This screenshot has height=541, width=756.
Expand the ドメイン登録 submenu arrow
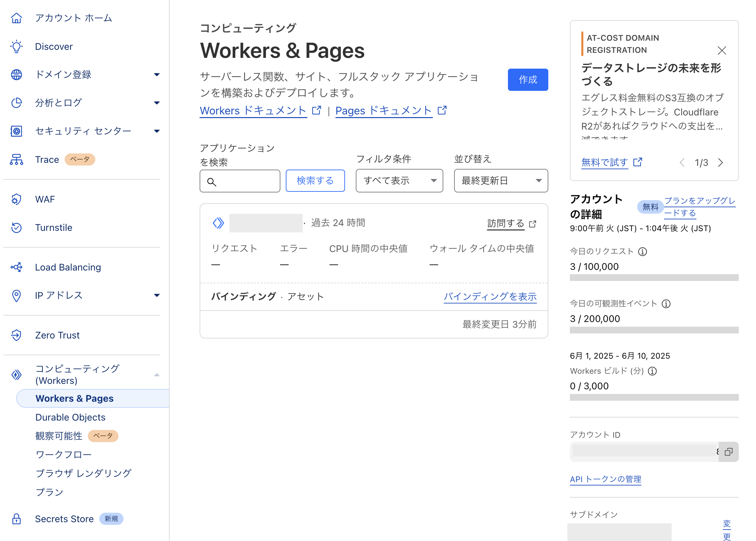pos(157,75)
